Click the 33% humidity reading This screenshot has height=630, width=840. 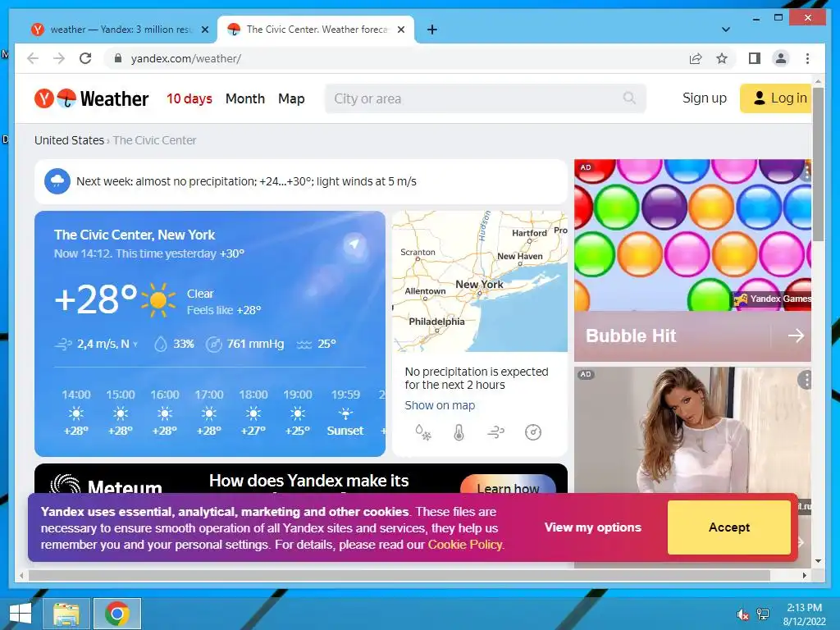tap(174, 344)
